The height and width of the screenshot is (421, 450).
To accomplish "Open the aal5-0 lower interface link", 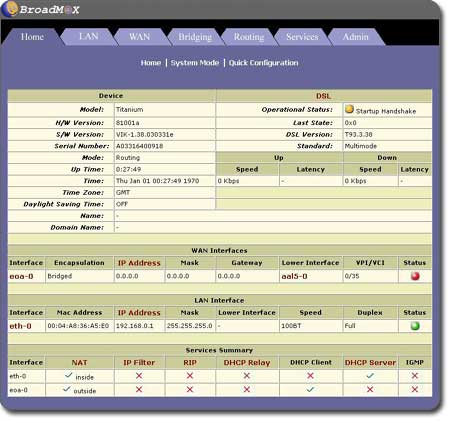I will click(294, 276).
